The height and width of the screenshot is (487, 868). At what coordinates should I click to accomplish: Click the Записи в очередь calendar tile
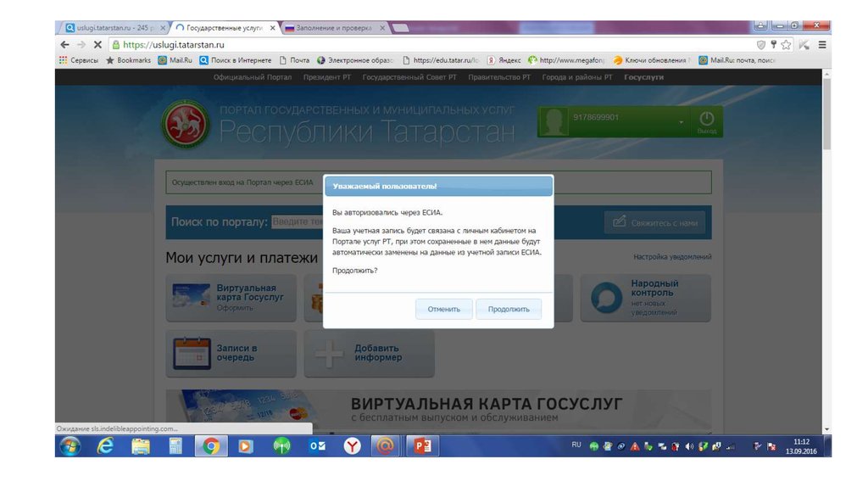pos(231,353)
